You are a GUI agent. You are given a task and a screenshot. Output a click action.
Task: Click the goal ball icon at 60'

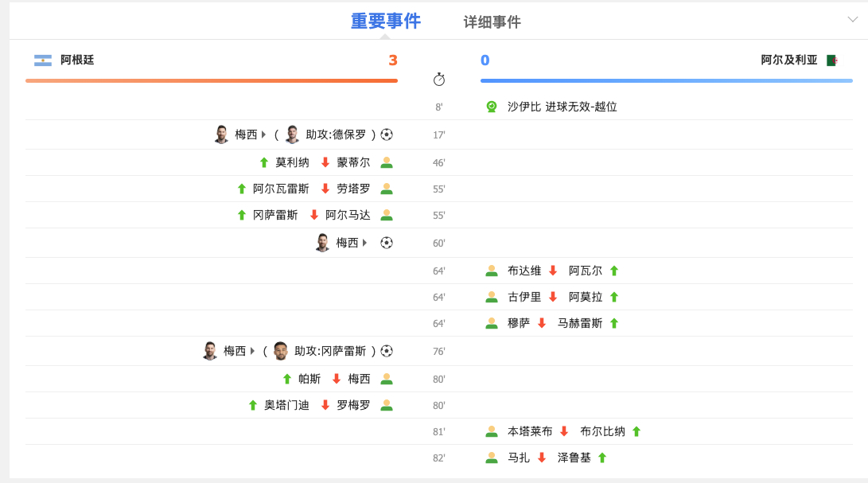pyautogui.click(x=387, y=243)
